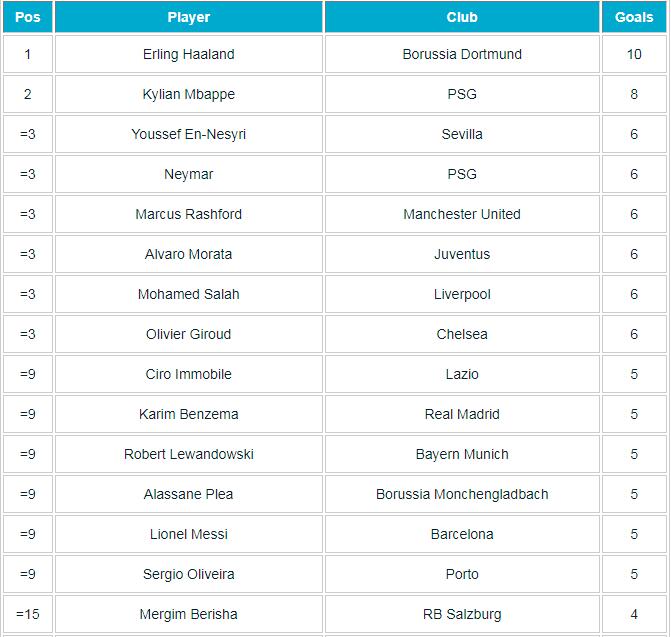Image resolution: width=671 pixels, height=637 pixels.
Task: Select Lionel Messi's name cell
Action: coord(189,534)
